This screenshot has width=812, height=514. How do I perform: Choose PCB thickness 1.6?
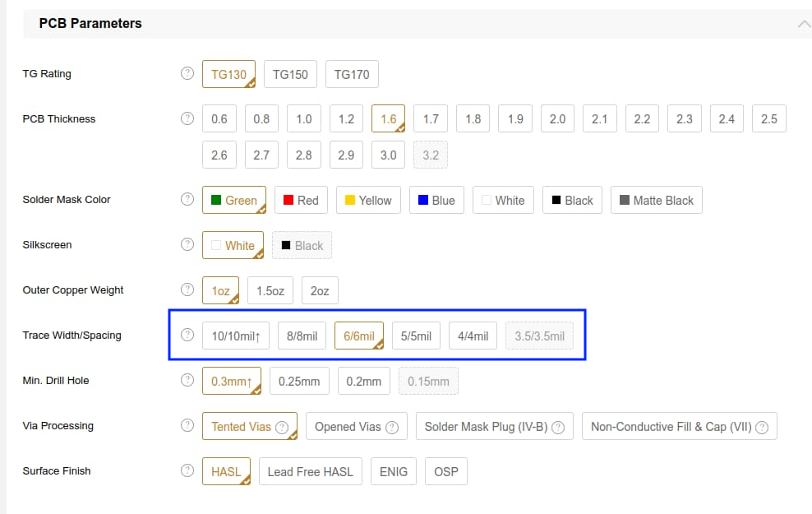click(389, 118)
